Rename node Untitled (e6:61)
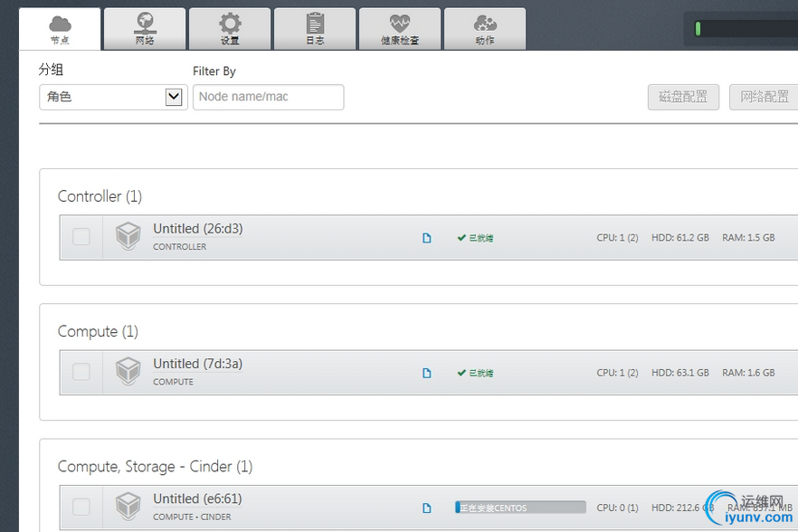Viewport: 798px width, 532px height. coord(197,499)
